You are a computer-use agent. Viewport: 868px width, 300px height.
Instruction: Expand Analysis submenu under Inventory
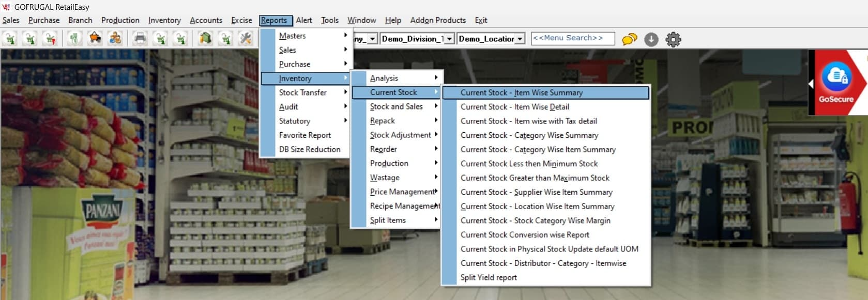tap(397, 78)
